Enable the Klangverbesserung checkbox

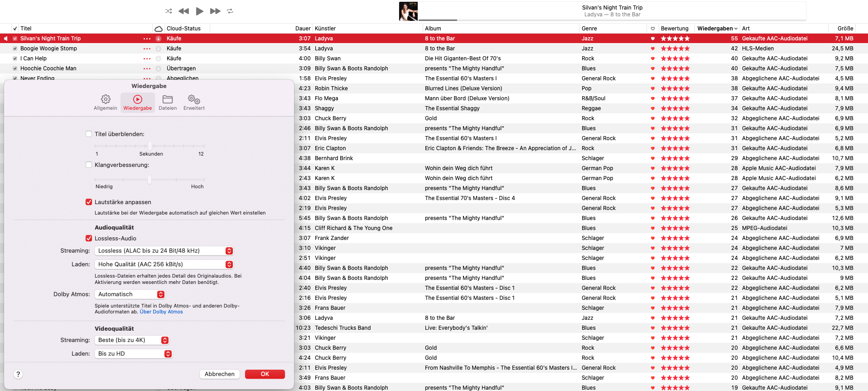pyautogui.click(x=89, y=165)
